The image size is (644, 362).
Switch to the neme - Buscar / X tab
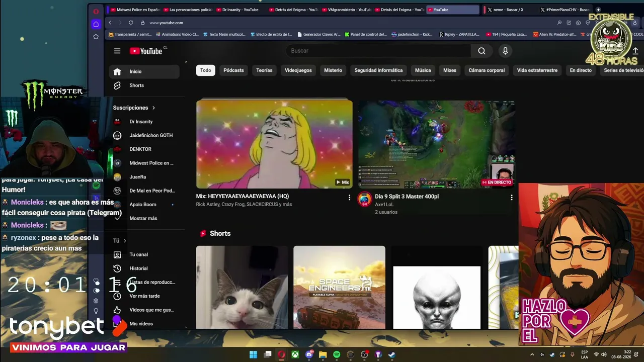(508, 10)
